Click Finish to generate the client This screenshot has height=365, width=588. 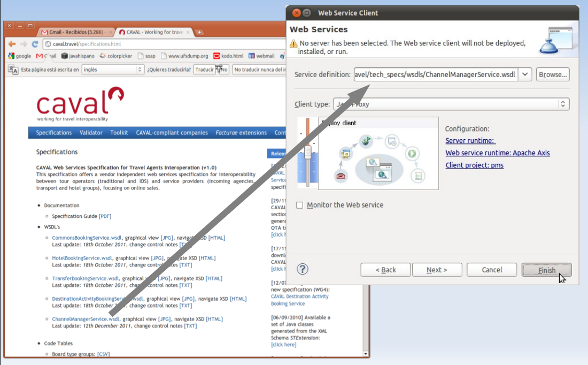(546, 270)
